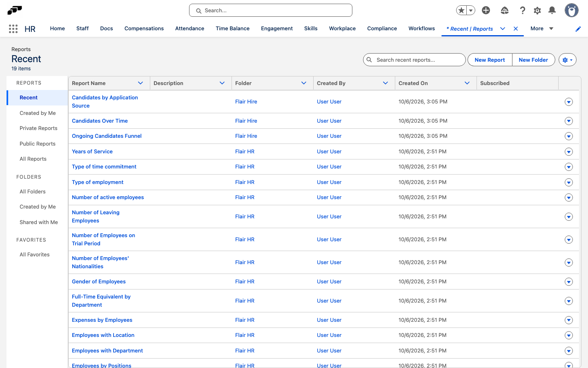Open the row actions for Employees with Location

[569, 335]
